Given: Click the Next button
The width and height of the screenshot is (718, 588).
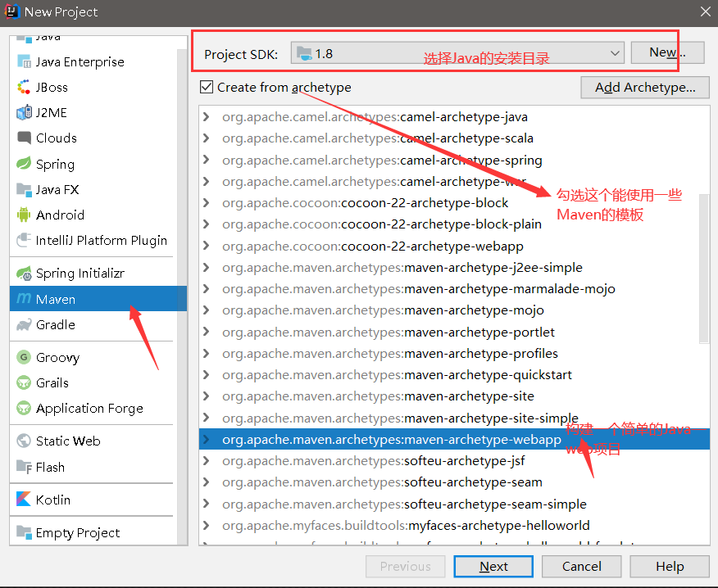Looking at the screenshot, I should click(x=493, y=567).
